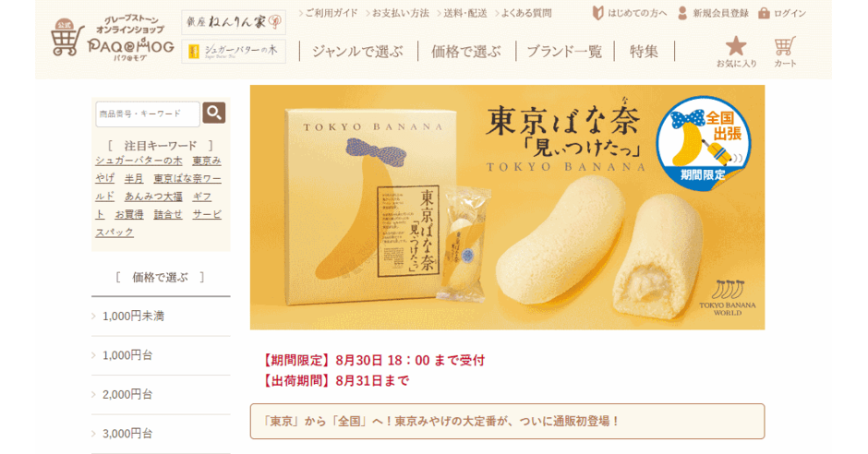Follow the あんみつ大福 keyword link
868x454 pixels.
pos(153,197)
